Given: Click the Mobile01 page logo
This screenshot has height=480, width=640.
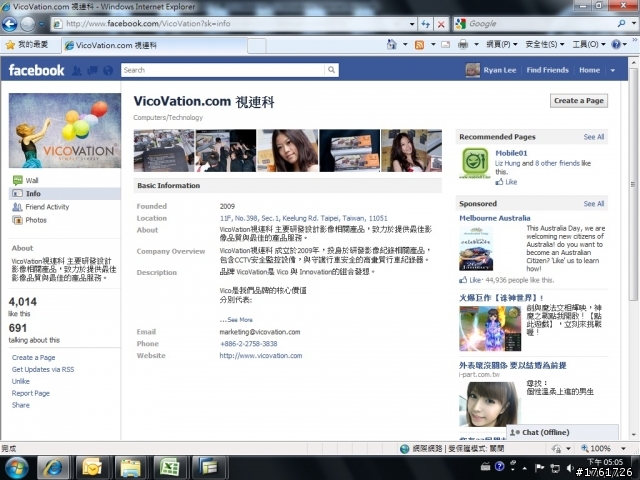Looking at the screenshot, I should coord(475,162).
